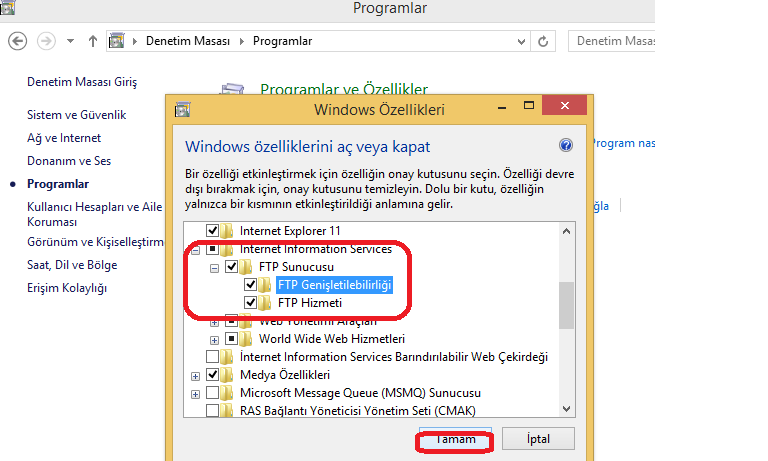Click the Control Panel icon in address bar
Viewport: 768px width, 461px height.
click(117, 41)
